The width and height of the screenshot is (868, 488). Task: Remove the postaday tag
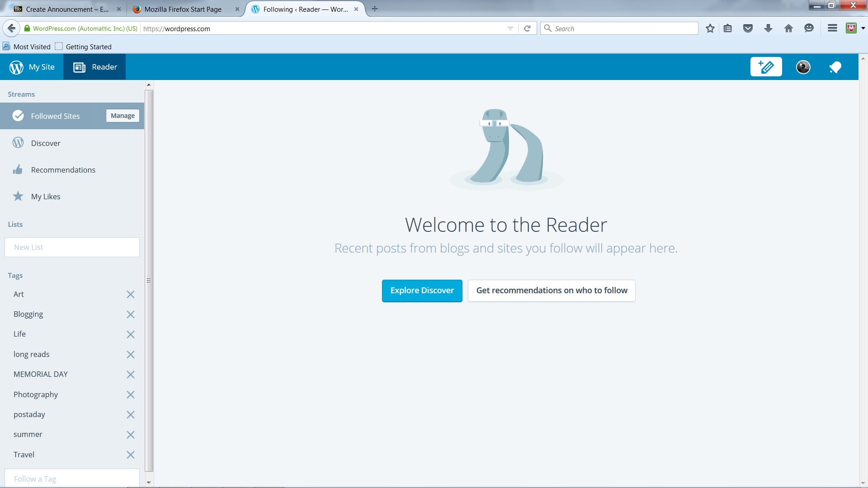[x=131, y=415]
